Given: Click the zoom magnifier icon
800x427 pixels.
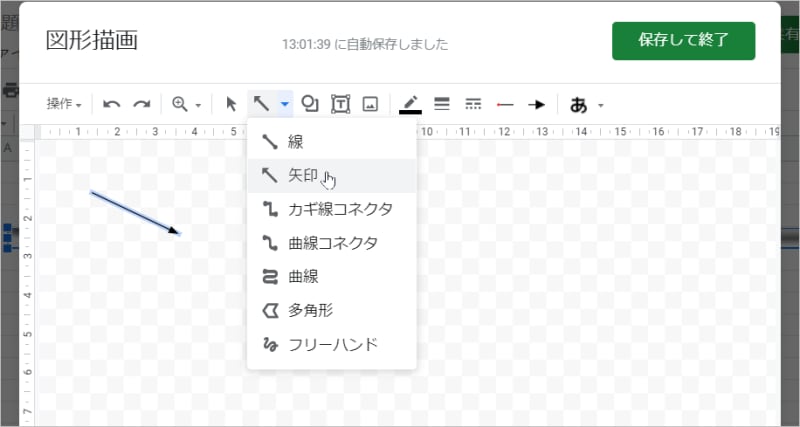Looking at the screenshot, I should coord(180,105).
